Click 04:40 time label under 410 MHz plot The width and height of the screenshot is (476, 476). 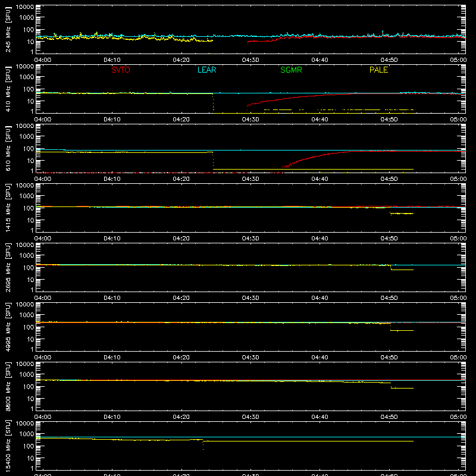tap(320, 120)
